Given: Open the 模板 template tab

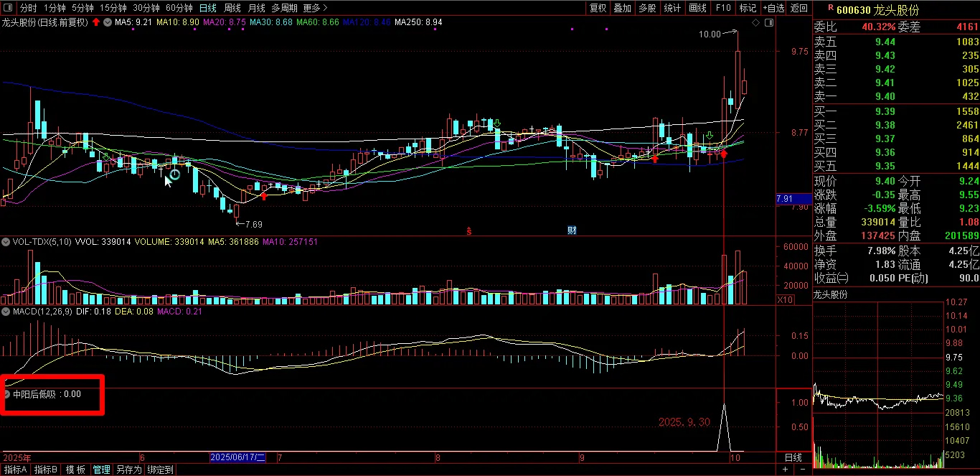Looking at the screenshot, I should click(75, 470).
